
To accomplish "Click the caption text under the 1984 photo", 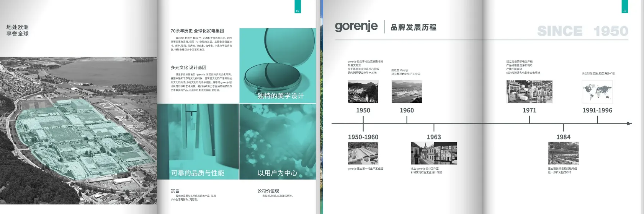I will [x=562, y=170].
